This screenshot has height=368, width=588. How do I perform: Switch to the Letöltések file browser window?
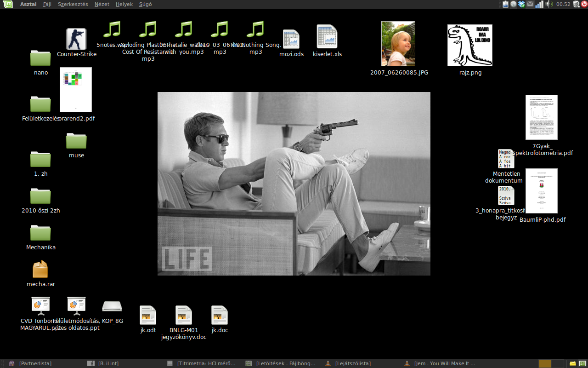pyautogui.click(x=283, y=363)
